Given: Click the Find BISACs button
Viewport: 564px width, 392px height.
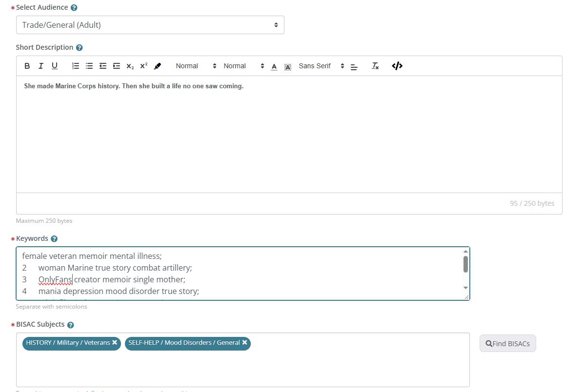Looking at the screenshot, I should point(507,344).
